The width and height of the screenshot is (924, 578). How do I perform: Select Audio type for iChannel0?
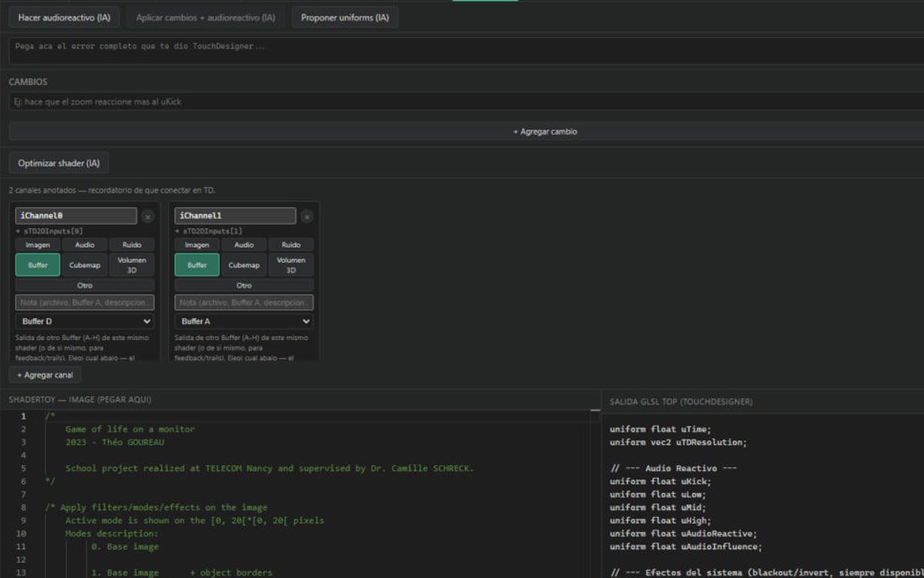[85, 244]
